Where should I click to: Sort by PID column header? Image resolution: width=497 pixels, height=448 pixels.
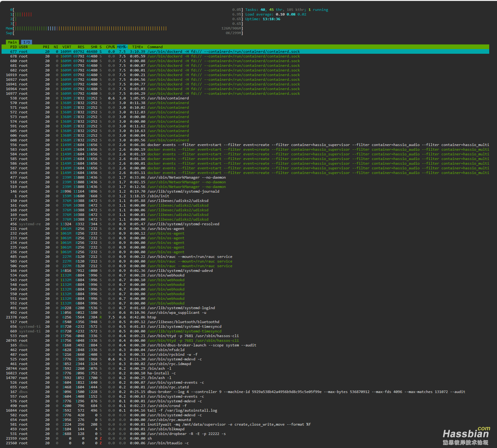coord(13,47)
